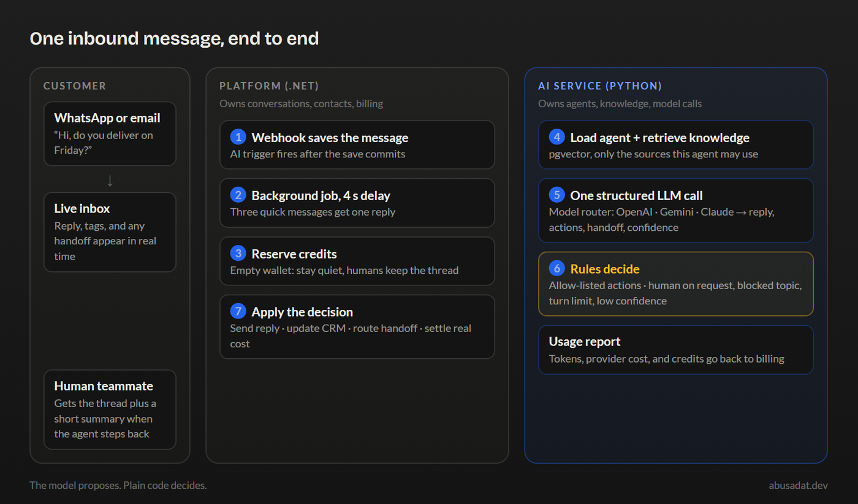Click "Owns conversations, contacts, billing" subtitle

(x=302, y=103)
